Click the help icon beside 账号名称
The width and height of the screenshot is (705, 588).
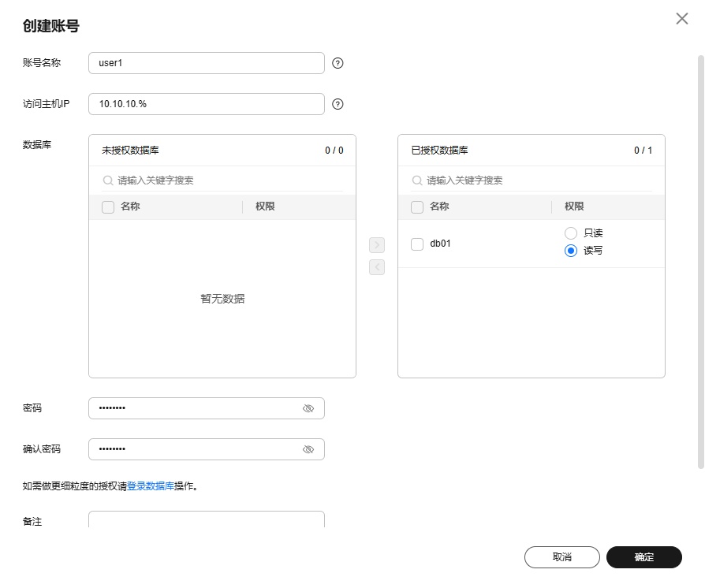point(338,63)
